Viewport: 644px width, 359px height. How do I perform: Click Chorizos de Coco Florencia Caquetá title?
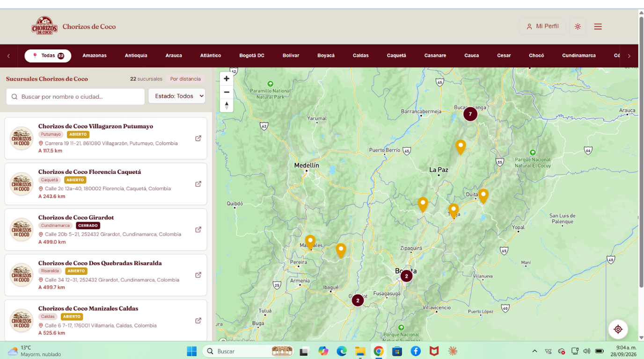coord(89,172)
